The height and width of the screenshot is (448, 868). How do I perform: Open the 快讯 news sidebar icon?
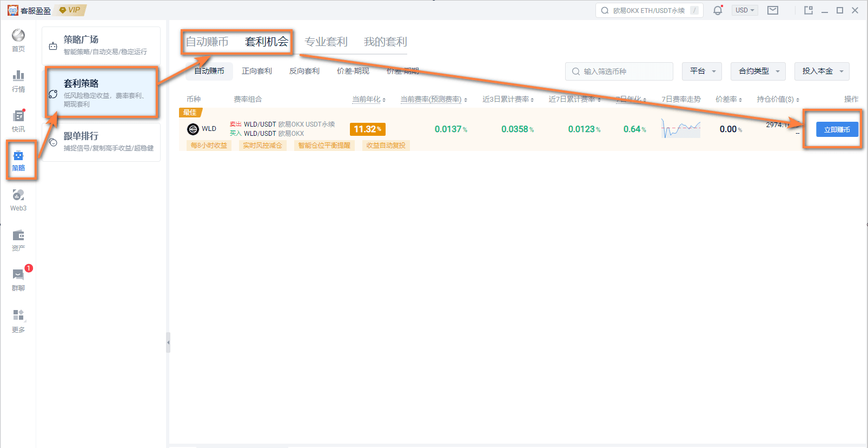pyautogui.click(x=18, y=121)
